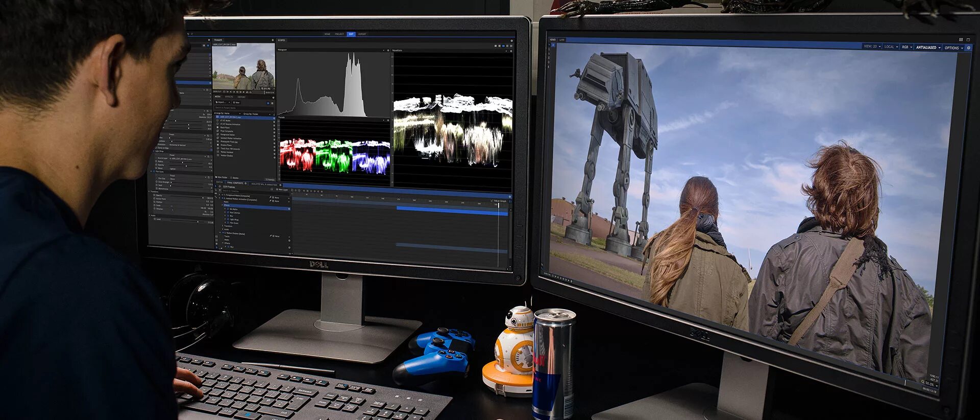Click the trimmer preview thumbnail
This screenshot has height=420, width=980.
click(243, 66)
